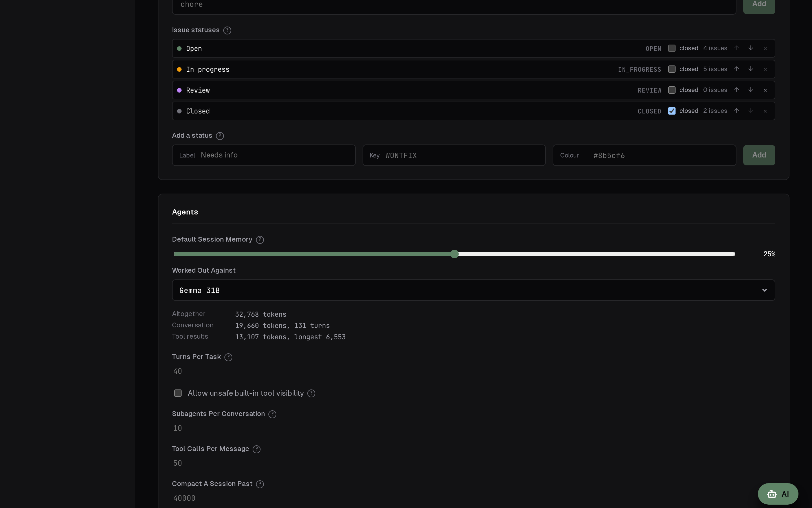Move In progress status up
Viewport: 812px width, 508px height.
pyautogui.click(x=736, y=69)
